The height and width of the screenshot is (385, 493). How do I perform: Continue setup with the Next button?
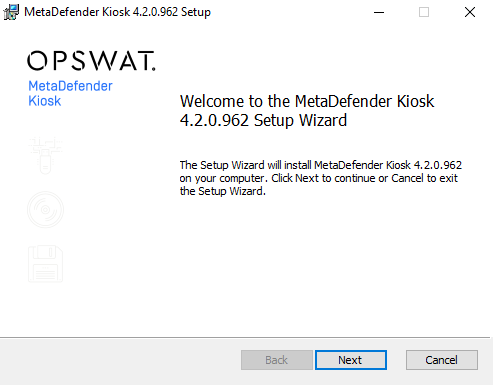351,360
